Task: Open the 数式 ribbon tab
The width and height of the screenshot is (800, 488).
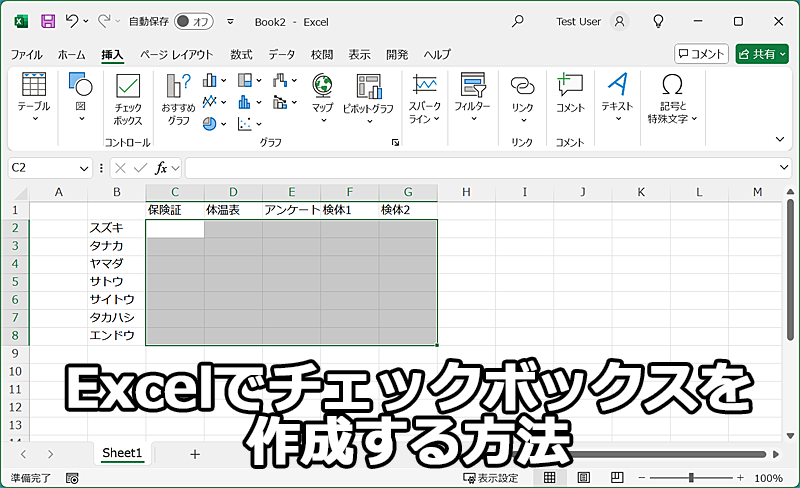Action: (241, 54)
